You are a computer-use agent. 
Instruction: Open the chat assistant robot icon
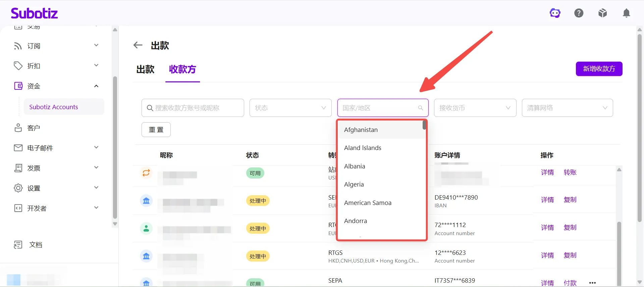click(x=555, y=13)
